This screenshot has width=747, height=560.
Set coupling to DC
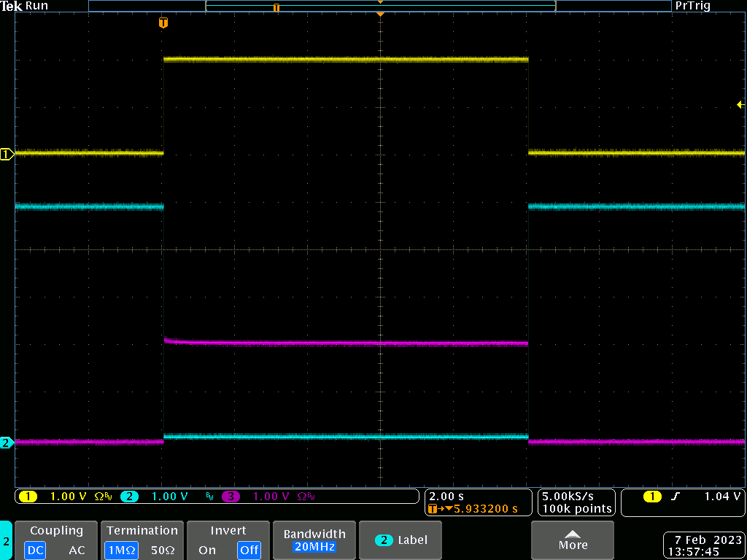[x=35, y=551]
